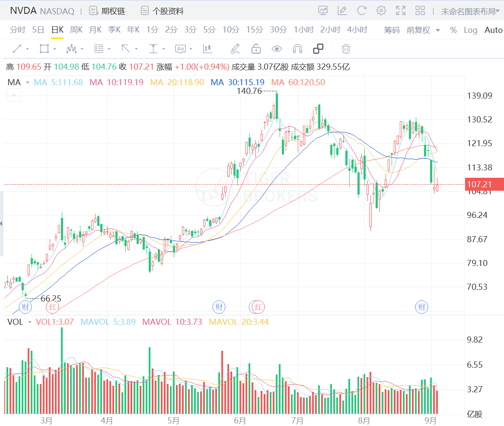Open the MA indicator dropdown arrow
The width and height of the screenshot is (504, 426).
(28, 82)
